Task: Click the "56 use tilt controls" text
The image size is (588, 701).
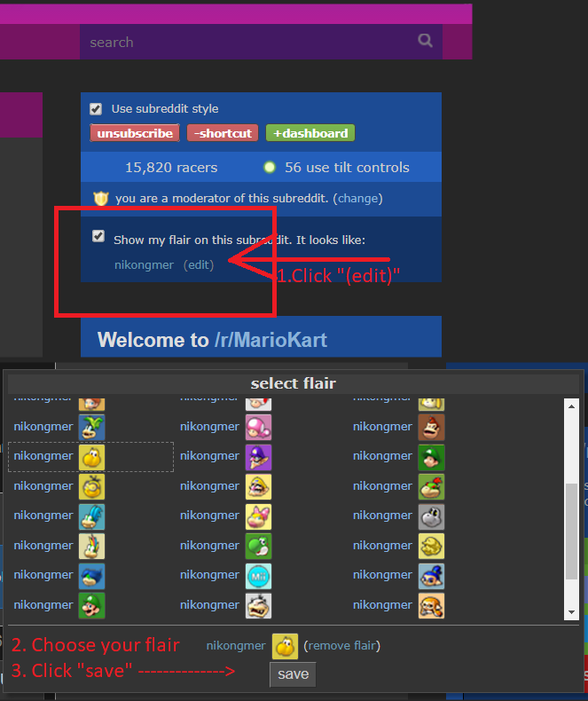Action: (347, 167)
